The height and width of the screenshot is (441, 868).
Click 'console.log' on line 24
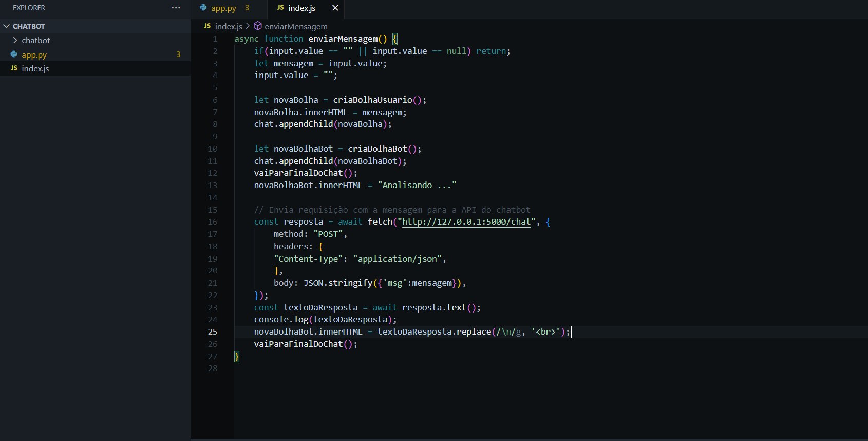(x=281, y=319)
